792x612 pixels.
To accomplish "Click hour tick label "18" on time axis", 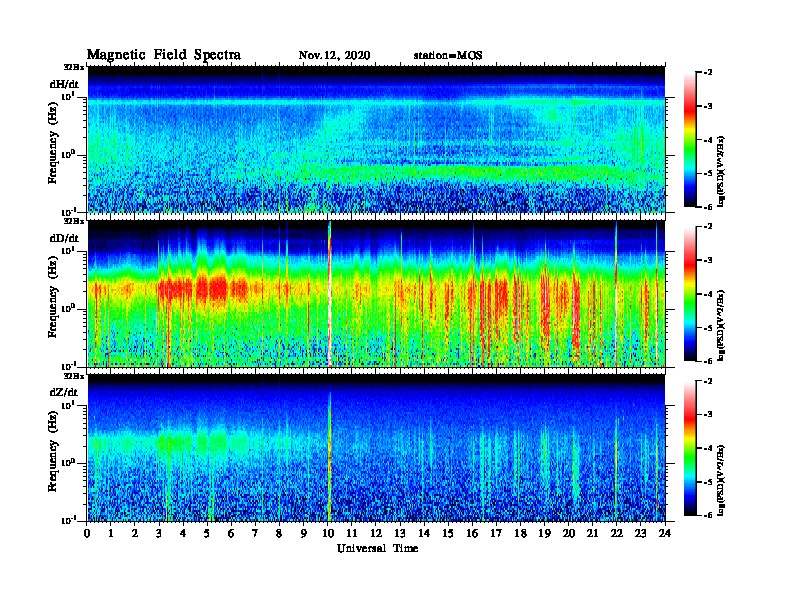I will coord(520,533).
